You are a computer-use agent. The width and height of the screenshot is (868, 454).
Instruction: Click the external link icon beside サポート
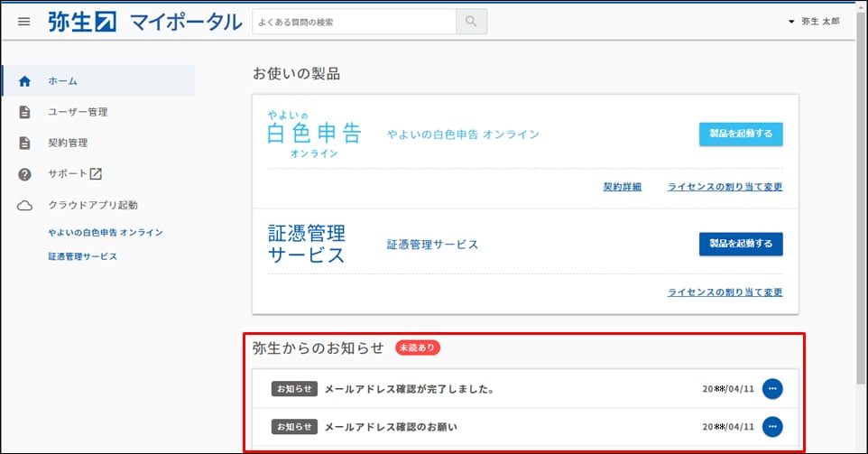click(96, 174)
